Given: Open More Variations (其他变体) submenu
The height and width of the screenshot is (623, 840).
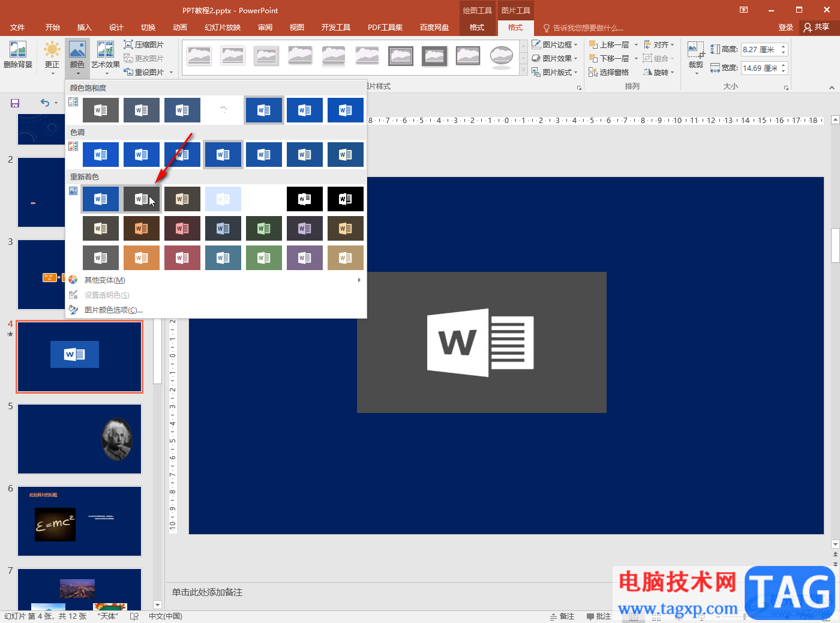Looking at the screenshot, I should 216,280.
